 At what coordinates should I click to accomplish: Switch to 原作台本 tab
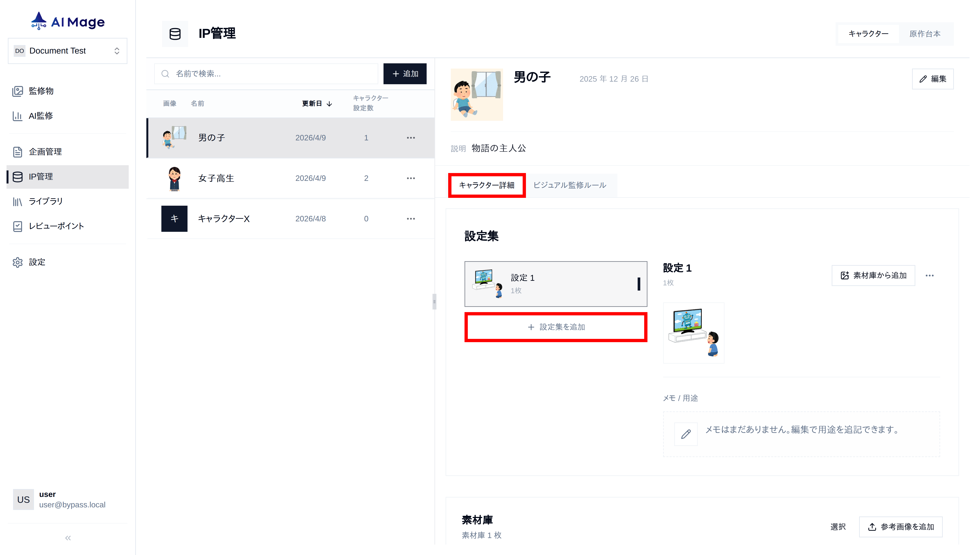(x=924, y=34)
